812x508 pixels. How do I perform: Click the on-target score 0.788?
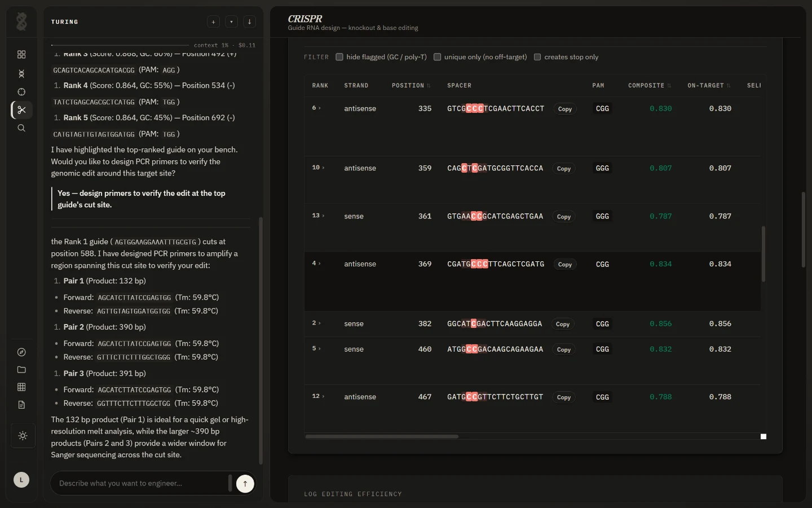[x=720, y=397]
